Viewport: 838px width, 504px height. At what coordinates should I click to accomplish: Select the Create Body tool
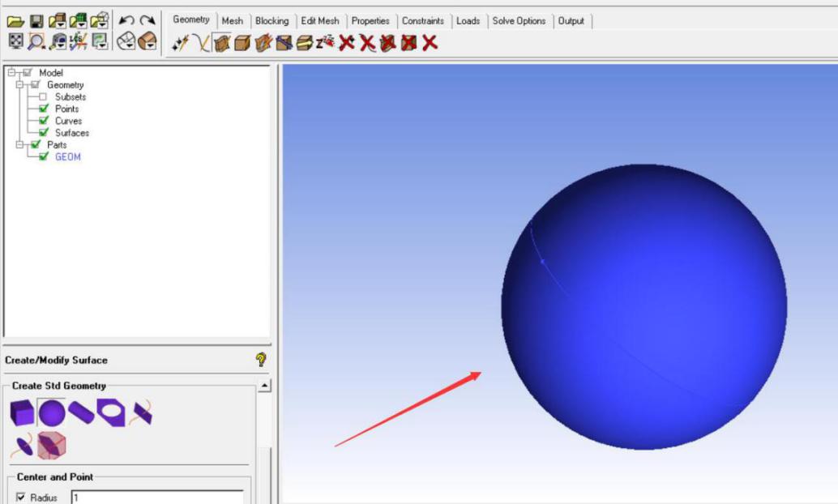click(x=242, y=43)
